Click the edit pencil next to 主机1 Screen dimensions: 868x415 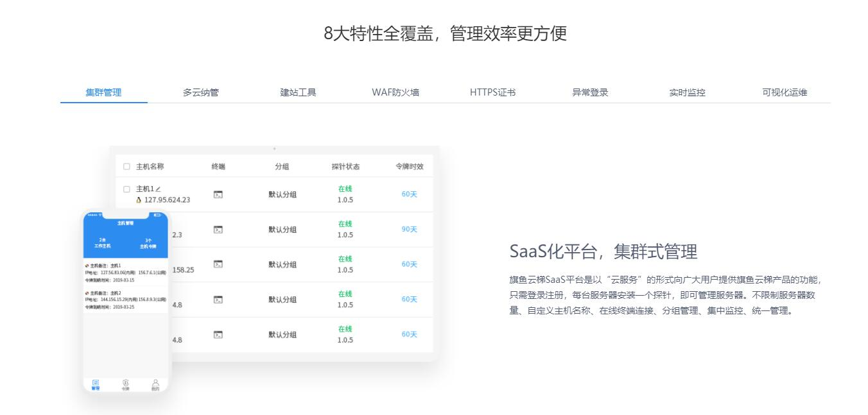click(x=158, y=189)
